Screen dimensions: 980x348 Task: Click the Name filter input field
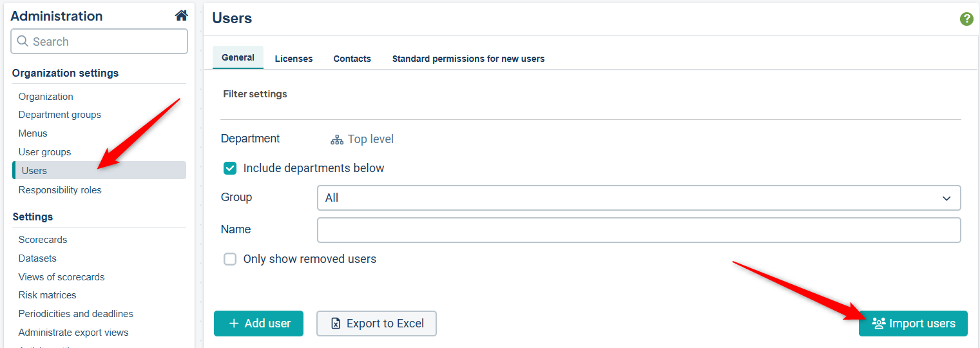[639, 230]
